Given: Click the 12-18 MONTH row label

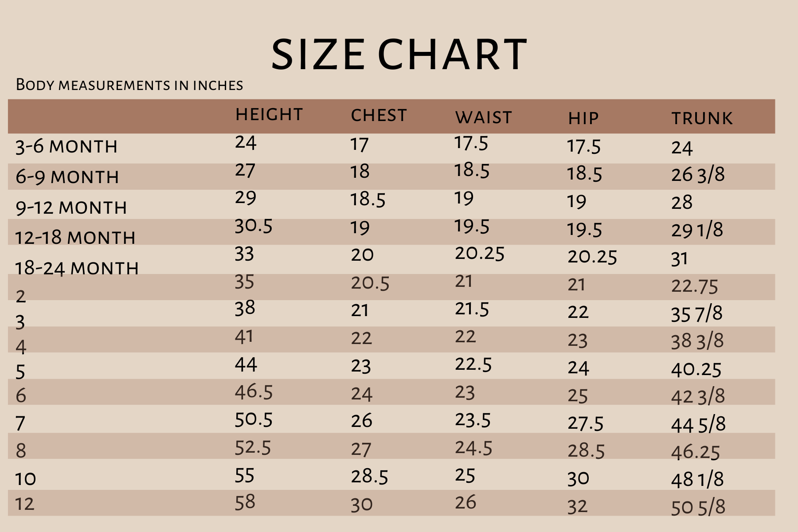Looking at the screenshot, I should (x=75, y=238).
